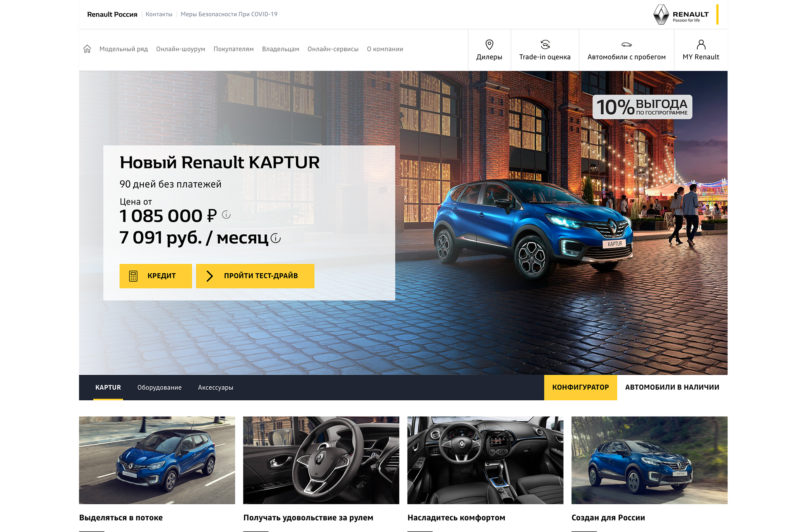
Task: Open used cars via the car icon
Action: coord(626,44)
